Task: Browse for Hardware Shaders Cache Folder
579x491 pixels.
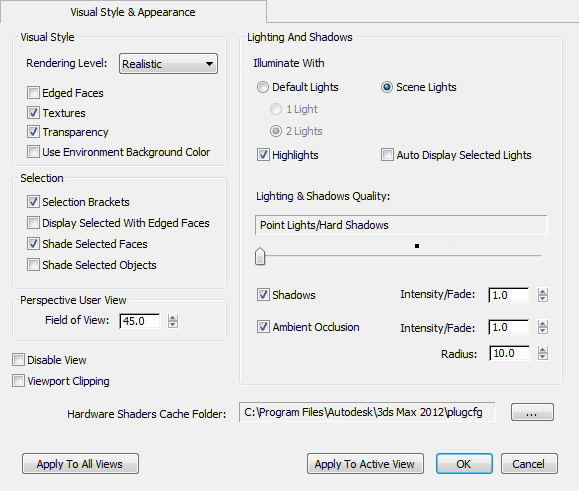Action: (532, 412)
